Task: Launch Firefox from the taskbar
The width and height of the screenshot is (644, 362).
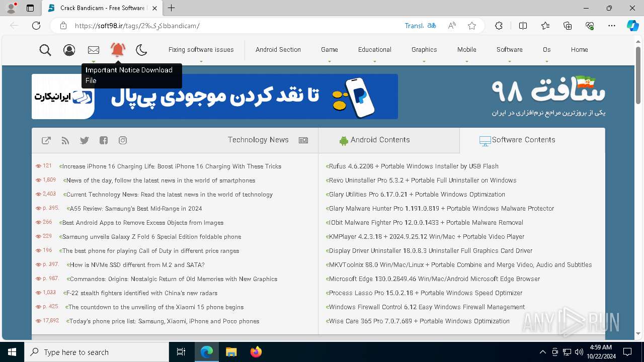Action: click(x=256, y=352)
